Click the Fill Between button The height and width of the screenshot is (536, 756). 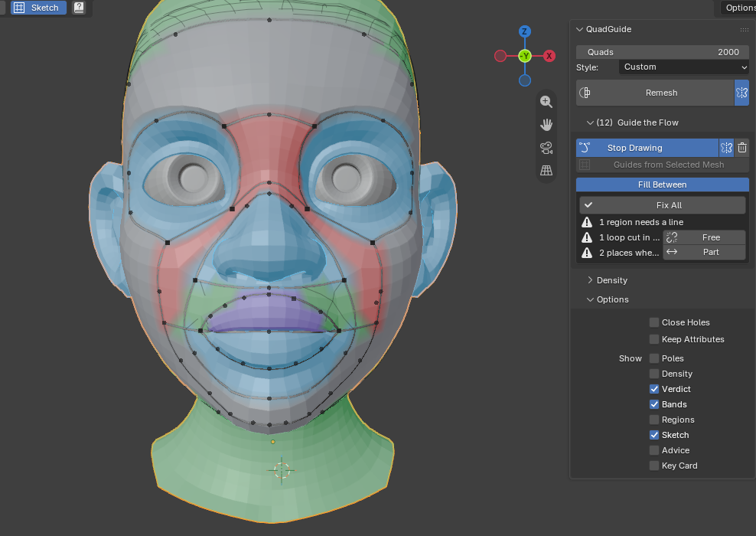point(663,185)
